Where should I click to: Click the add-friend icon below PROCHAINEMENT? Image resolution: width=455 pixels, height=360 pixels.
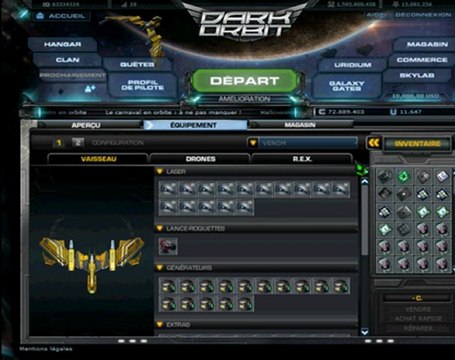(x=90, y=89)
